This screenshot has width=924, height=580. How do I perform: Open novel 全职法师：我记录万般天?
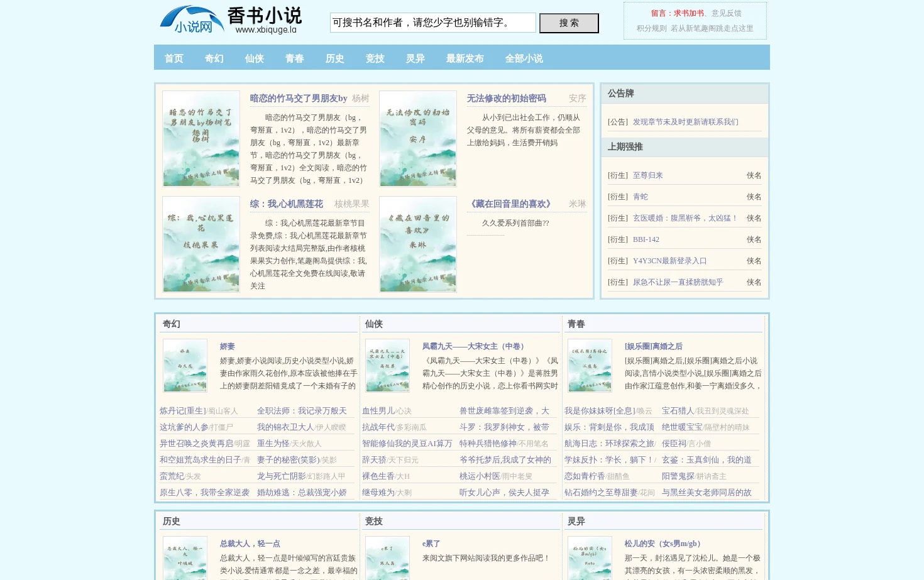pyautogui.click(x=302, y=411)
